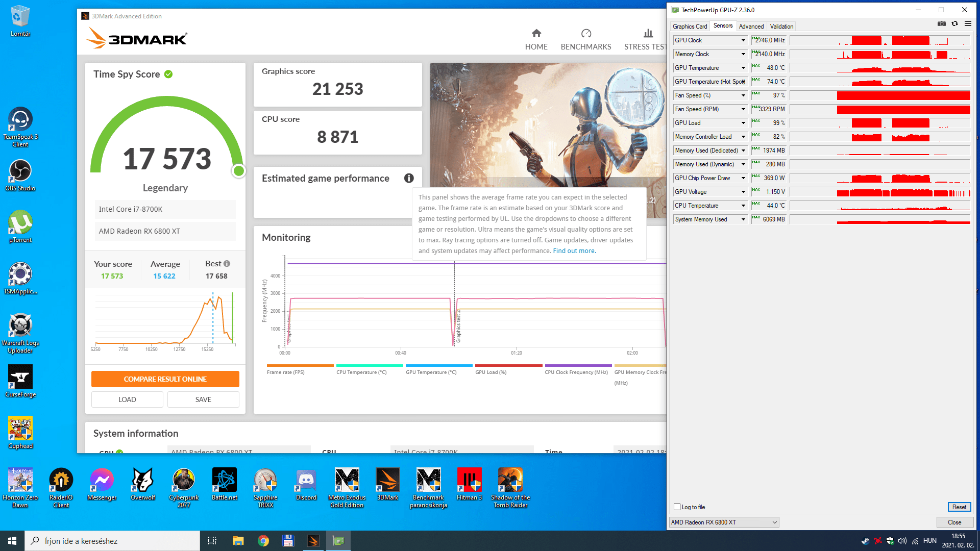Click the Windows search box in taskbar
Image resolution: width=980 pixels, height=551 pixels.
[x=112, y=541]
